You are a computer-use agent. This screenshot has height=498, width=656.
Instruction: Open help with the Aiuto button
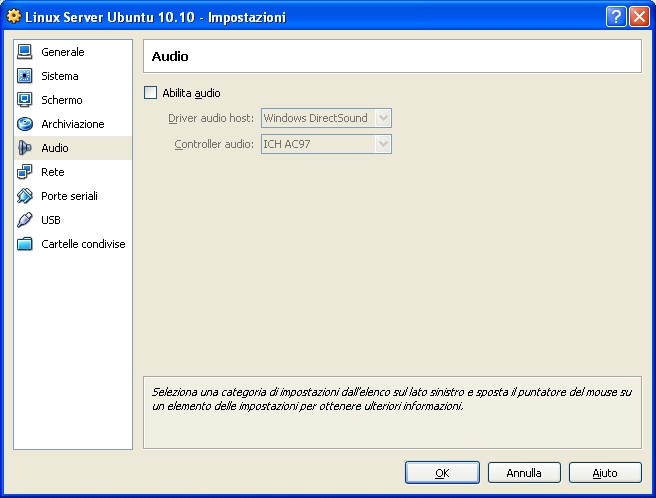[x=605, y=473]
